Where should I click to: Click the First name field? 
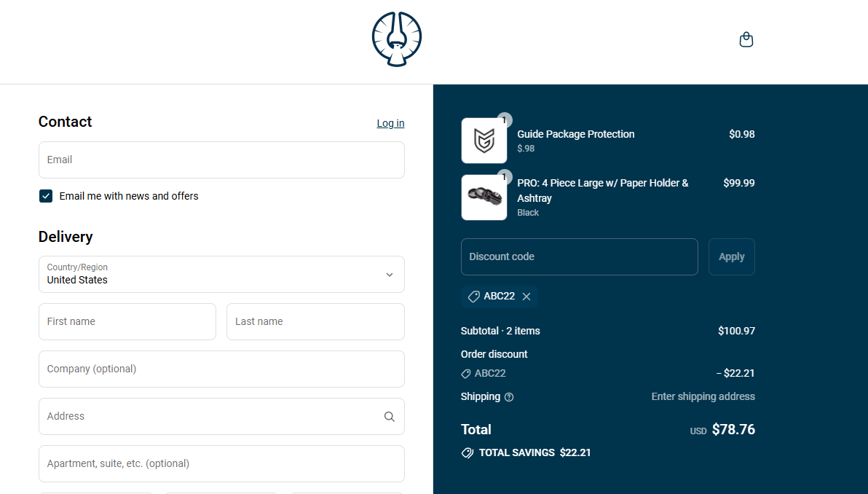click(127, 322)
